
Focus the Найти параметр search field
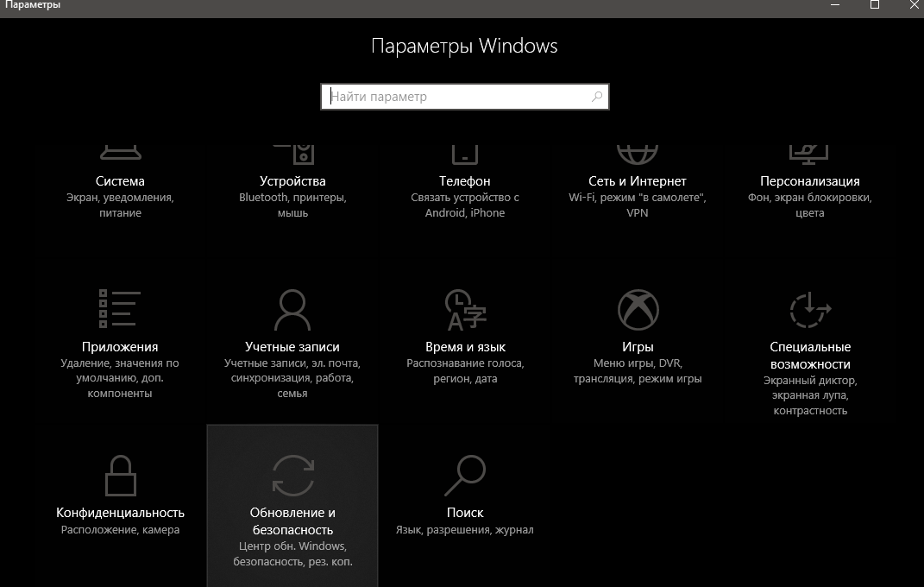tap(465, 97)
